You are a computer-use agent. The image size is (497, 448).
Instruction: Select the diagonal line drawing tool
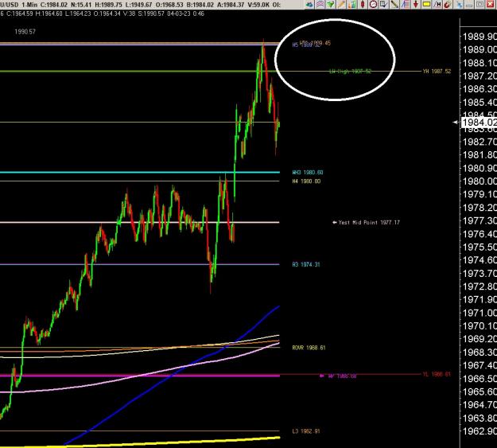(x=394, y=5)
